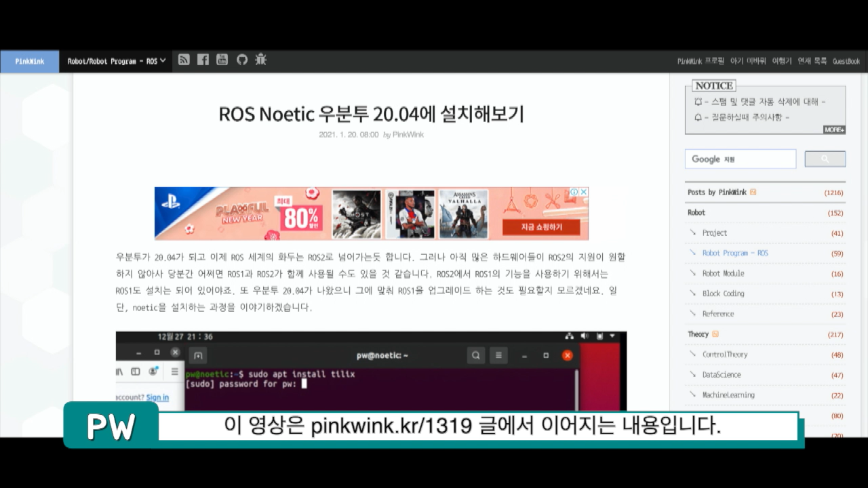Open the Posts by PinkWink category
868x488 pixels.
pos(717,192)
